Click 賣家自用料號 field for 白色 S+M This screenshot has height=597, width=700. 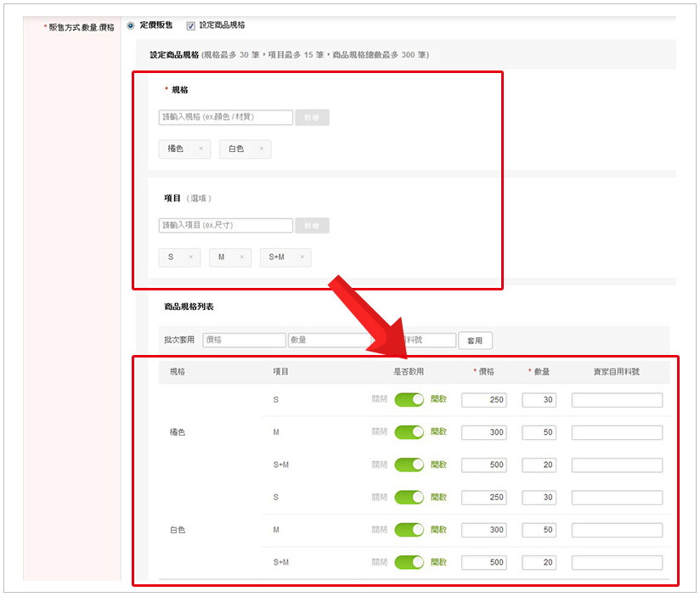(x=617, y=562)
